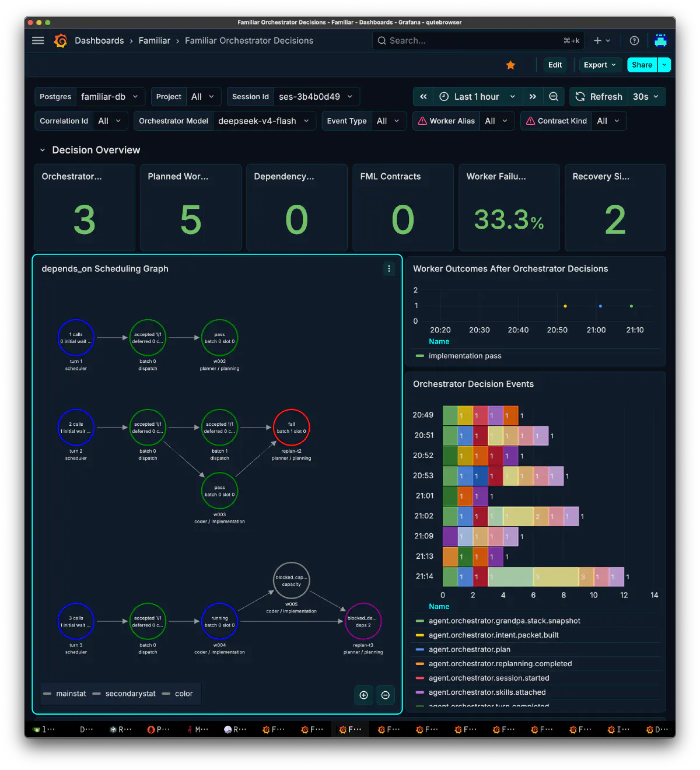Click the Share button
Viewport: 700px width, 770px height.
pyautogui.click(x=642, y=65)
